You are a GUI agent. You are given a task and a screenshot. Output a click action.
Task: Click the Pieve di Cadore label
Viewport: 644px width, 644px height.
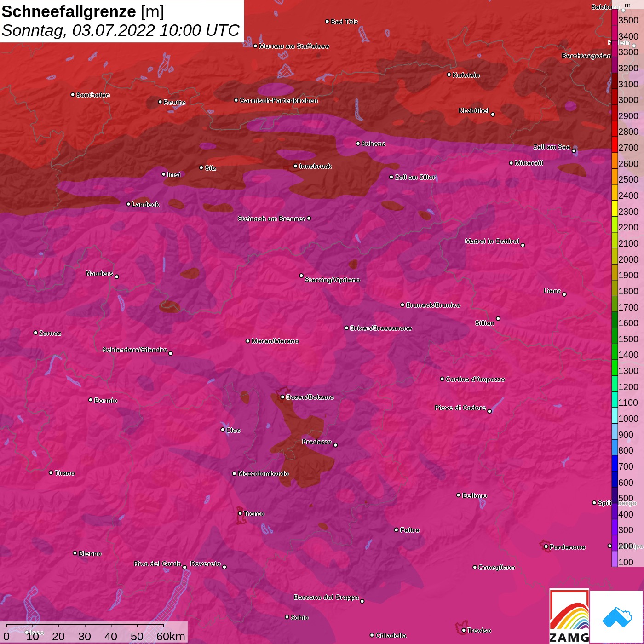[x=460, y=408]
